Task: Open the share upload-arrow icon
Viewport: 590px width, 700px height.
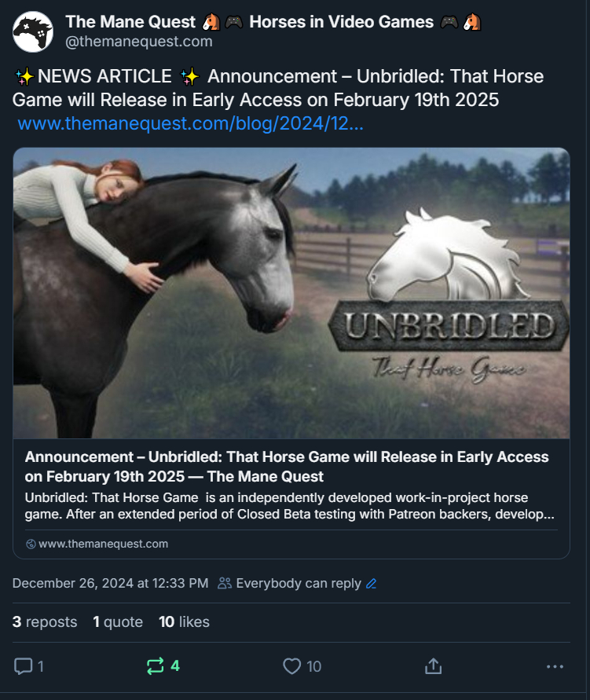Action: point(433,666)
